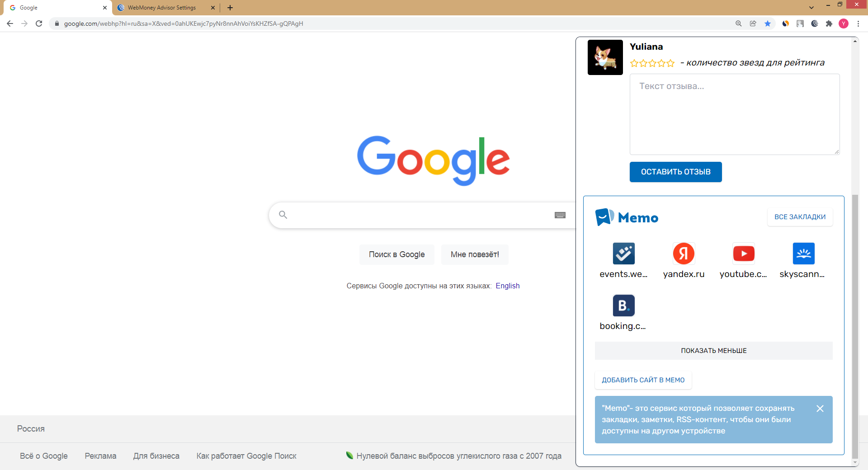View site security lock info
Image resolution: width=868 pixels, height=470 pixels.
(57, 23)
